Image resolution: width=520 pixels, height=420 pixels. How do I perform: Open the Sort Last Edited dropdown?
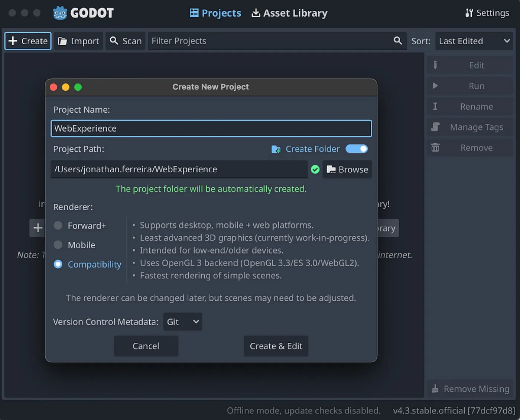[x=474, y=41]
